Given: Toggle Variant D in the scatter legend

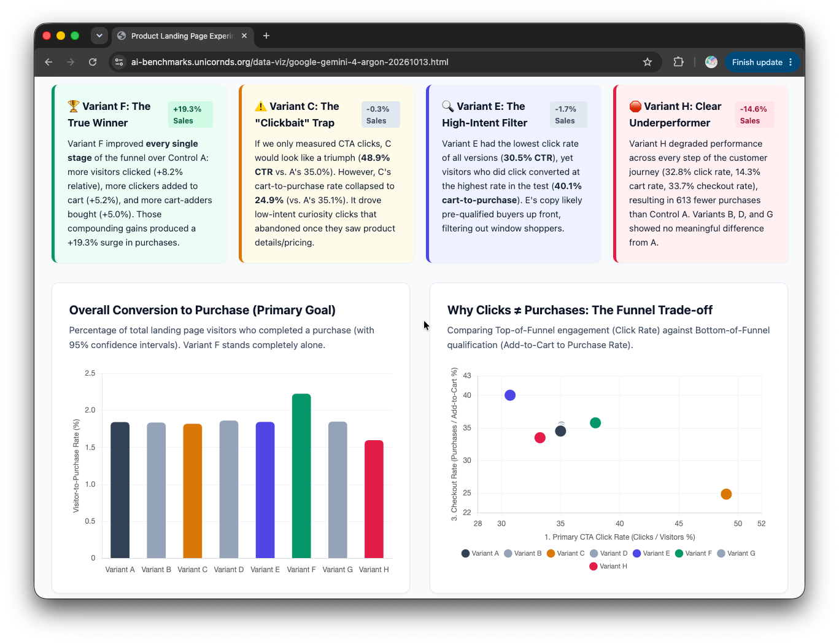Looking at the screenshot, I should pos(609,553).
